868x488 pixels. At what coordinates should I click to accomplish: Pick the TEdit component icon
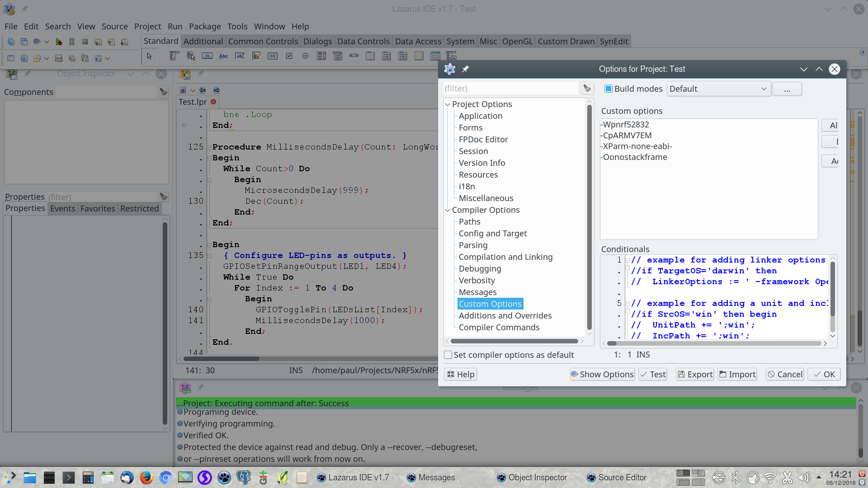(x=240, y=56)
